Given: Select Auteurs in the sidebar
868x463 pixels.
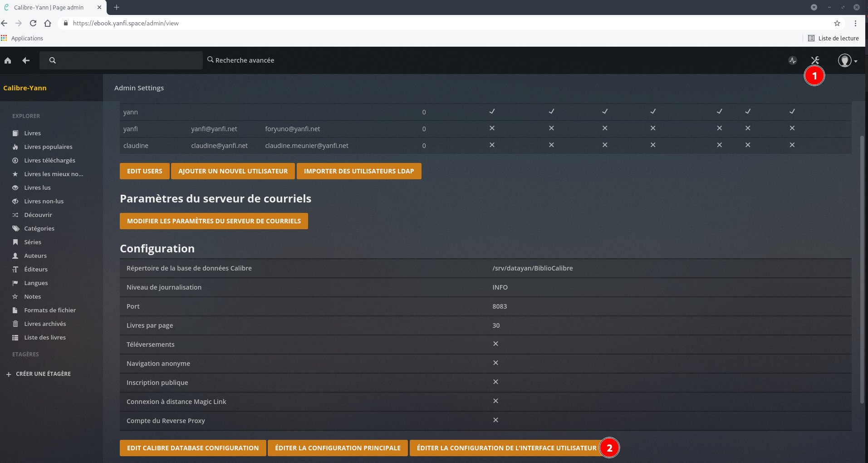Looking at the screenshot, I should (x=35, y=256).
